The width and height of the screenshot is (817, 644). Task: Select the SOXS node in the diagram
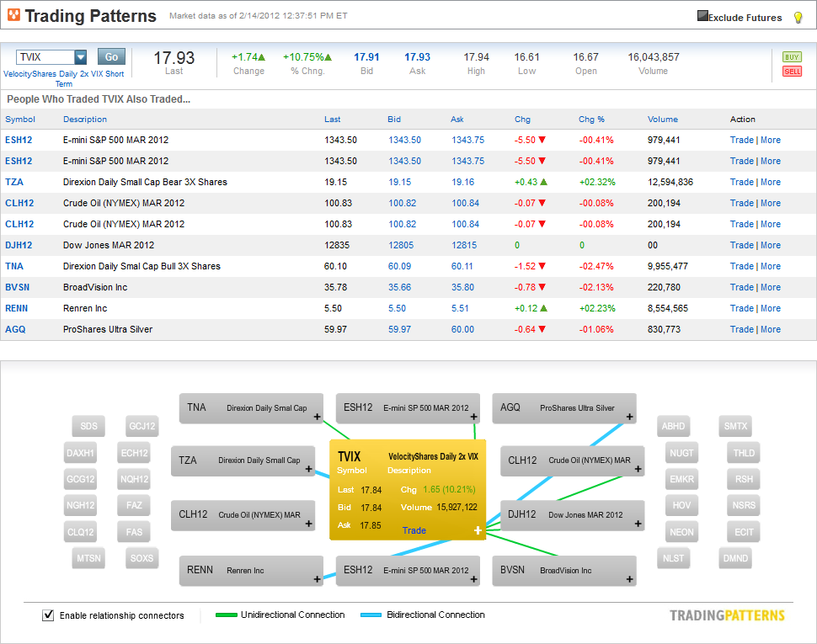[142, 558]
